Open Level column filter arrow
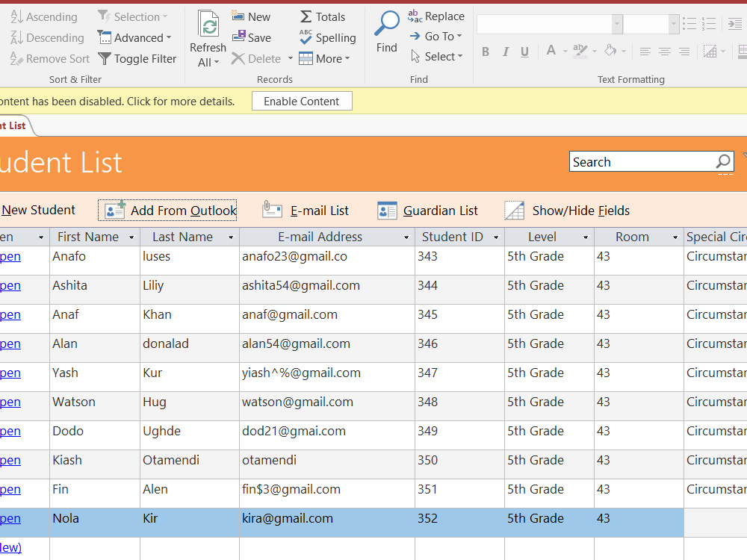This screenshot has height=560, width=747. [586, 237]
